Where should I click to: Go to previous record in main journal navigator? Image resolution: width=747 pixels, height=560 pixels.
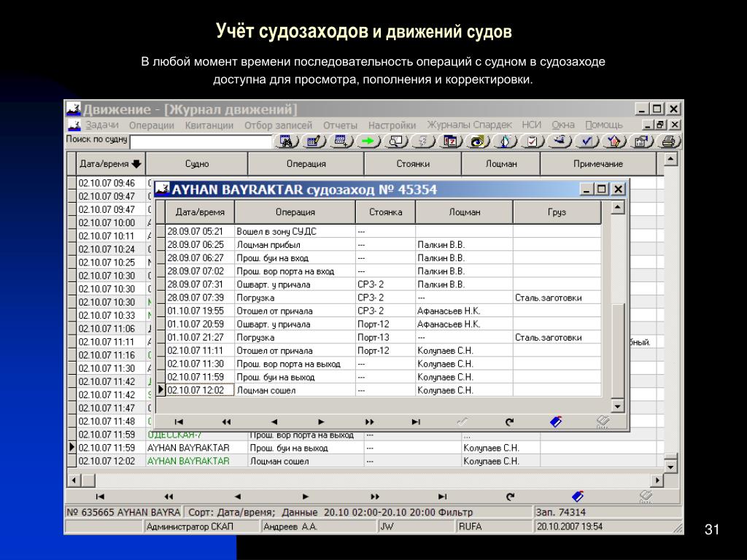(237, 496)
